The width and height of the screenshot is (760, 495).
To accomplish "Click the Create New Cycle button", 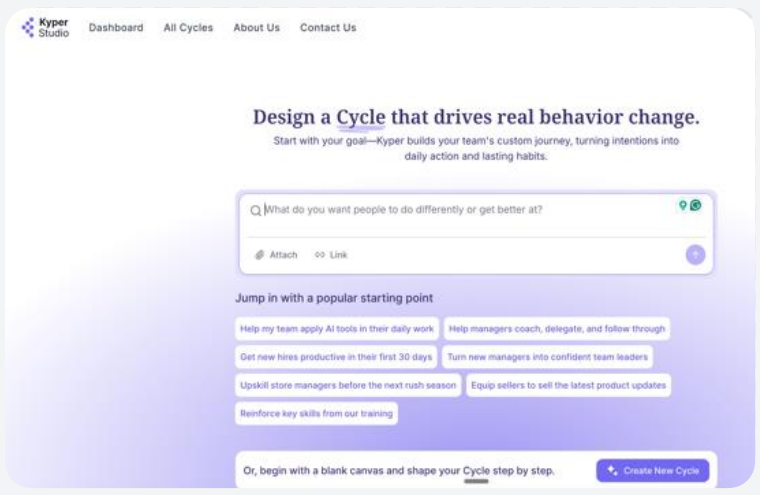I will [652, 470].
